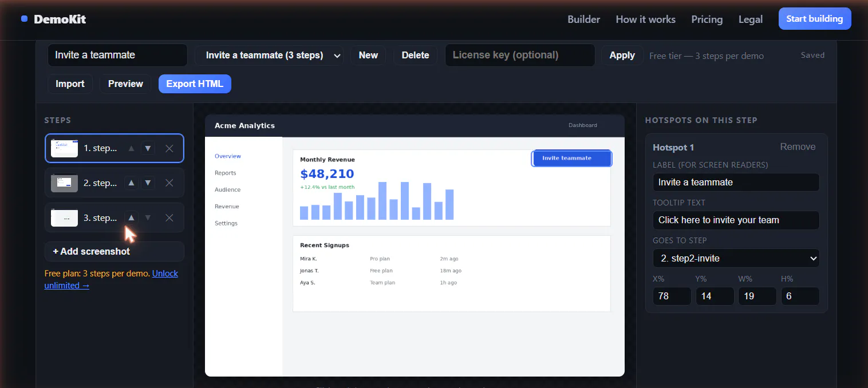The width and height of the screenshot is (868, 388).
Task: Open the Goes to step dropdown
Action: point(736,258)
